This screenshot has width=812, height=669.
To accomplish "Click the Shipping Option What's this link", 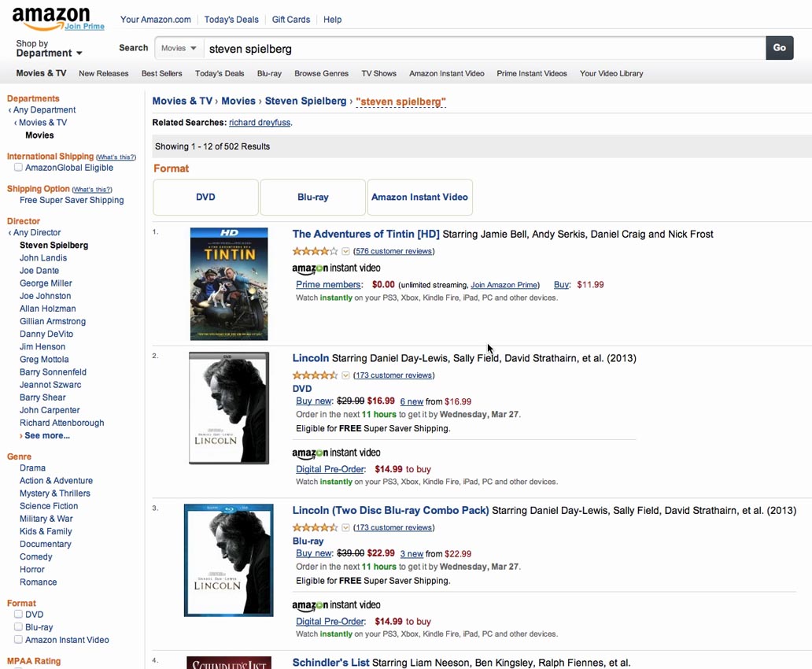I will pyautogui.click(x=92, y=190).
